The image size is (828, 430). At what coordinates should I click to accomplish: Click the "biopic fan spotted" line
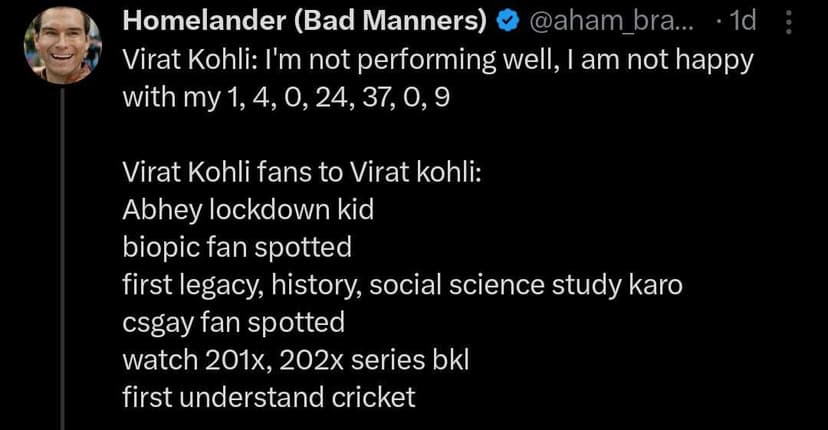pyautogui.click(x=236, y=247)
